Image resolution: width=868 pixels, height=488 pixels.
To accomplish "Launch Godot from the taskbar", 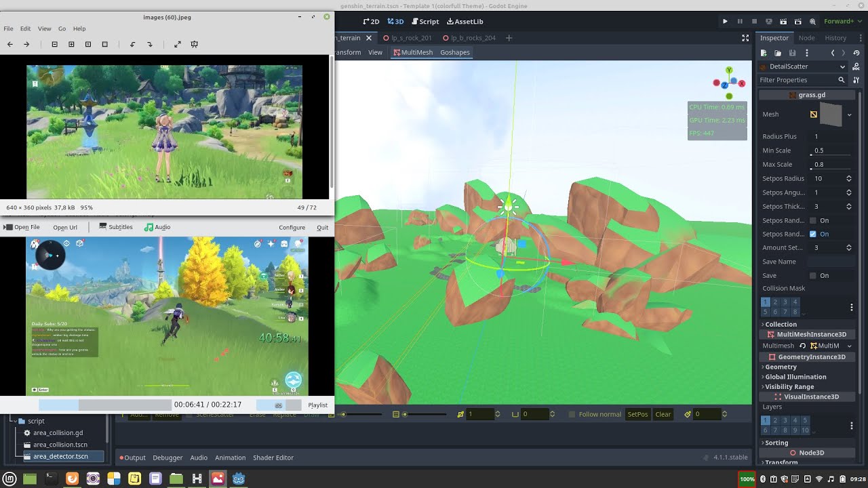I will (239, 479).
